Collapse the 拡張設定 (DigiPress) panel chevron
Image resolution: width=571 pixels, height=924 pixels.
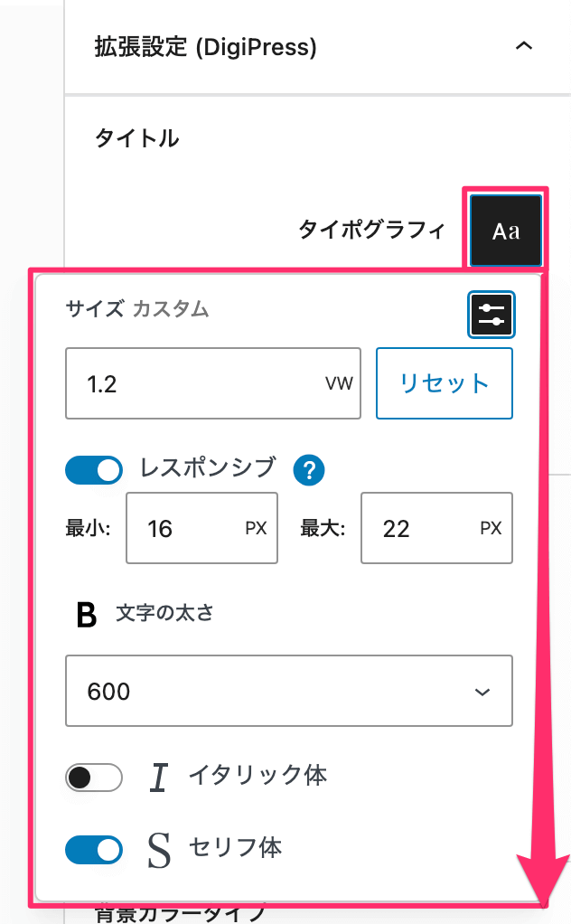524,46
